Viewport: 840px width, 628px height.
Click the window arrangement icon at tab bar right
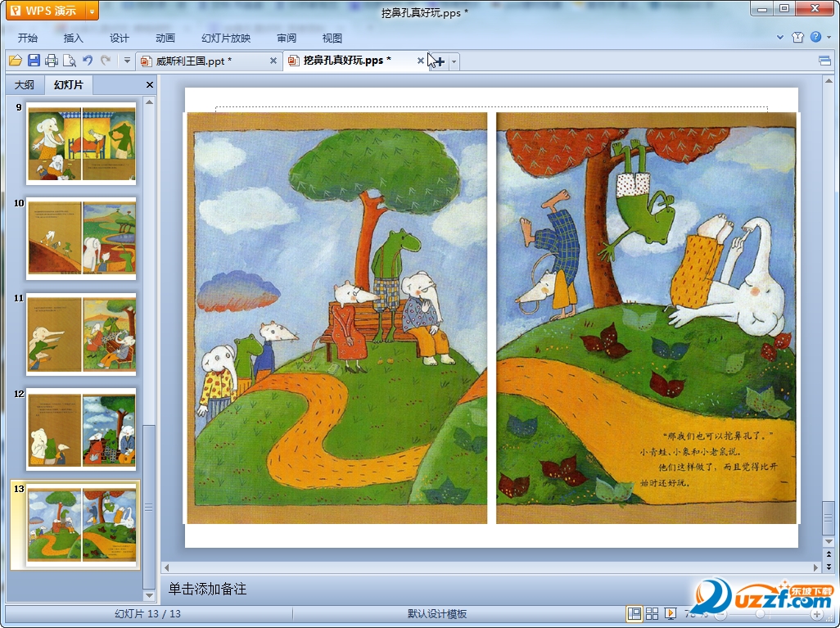coord(825,61)
